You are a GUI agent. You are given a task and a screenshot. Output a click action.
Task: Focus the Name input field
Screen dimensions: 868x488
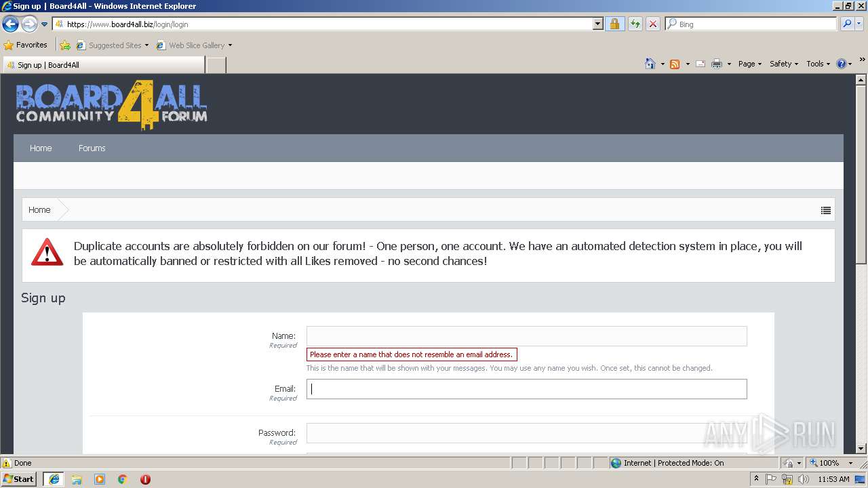coord(526,336)
